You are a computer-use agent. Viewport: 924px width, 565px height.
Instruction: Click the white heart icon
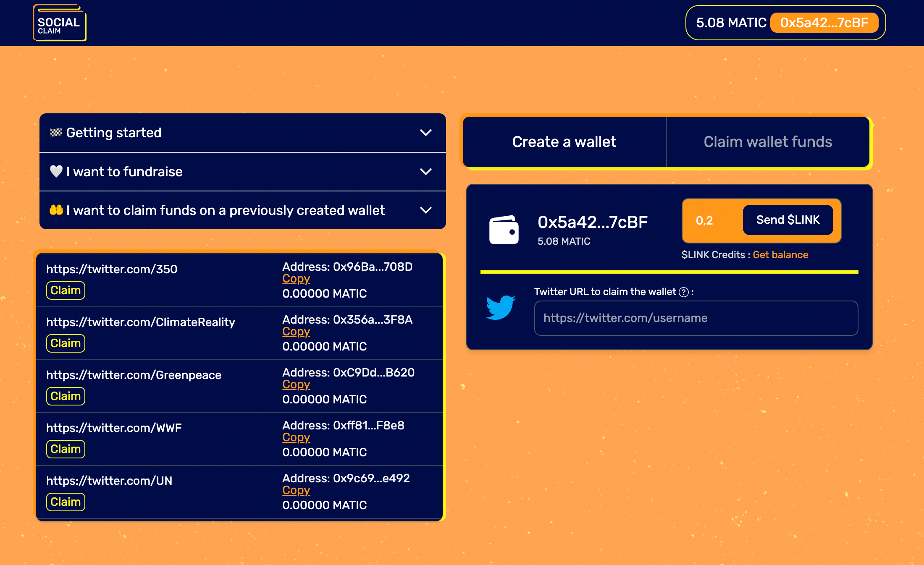click(56, 171)
